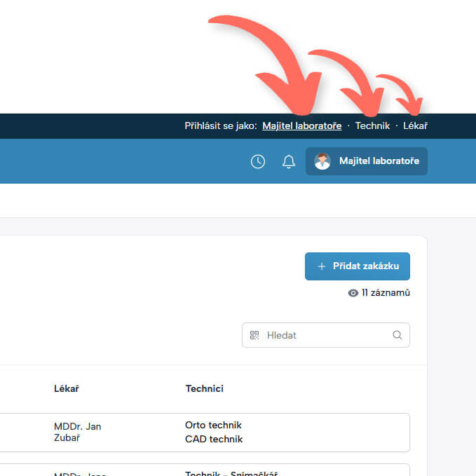Sort by the Technici column header
This screenshot has height=476, width=476.
(x=204, y=388)
